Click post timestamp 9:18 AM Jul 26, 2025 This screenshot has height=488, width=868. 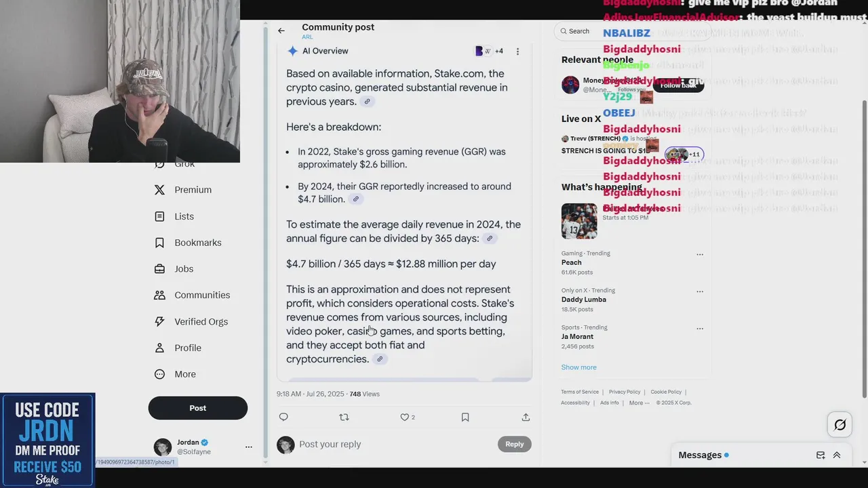coord(310,394)
